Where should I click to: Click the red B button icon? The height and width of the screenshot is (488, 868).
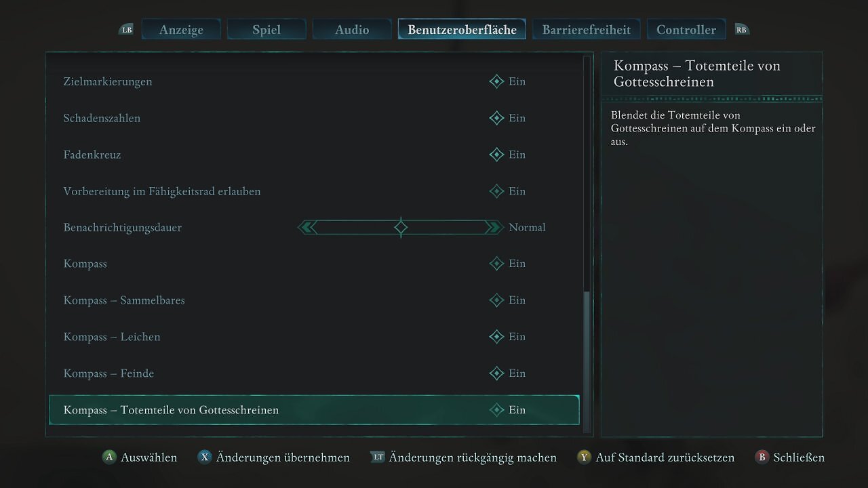point(762,457)
